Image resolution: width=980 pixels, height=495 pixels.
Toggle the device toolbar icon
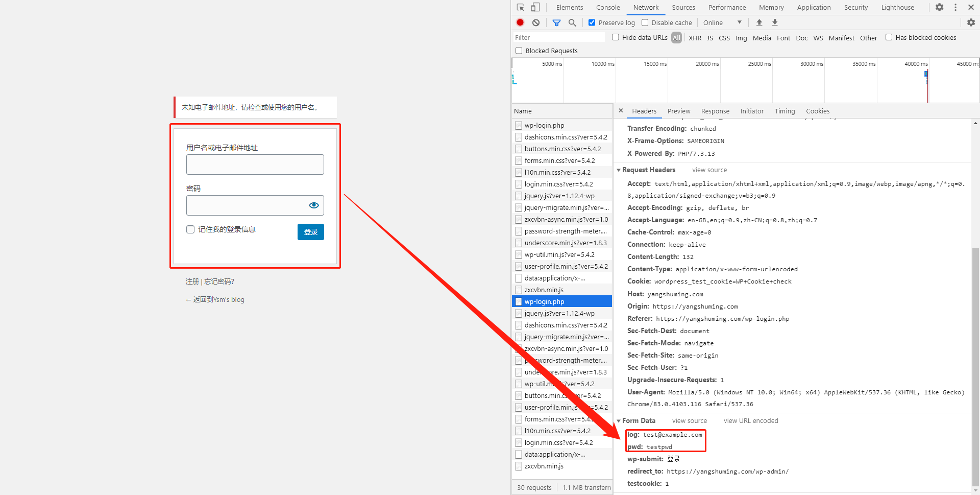(x=535, y=7)
